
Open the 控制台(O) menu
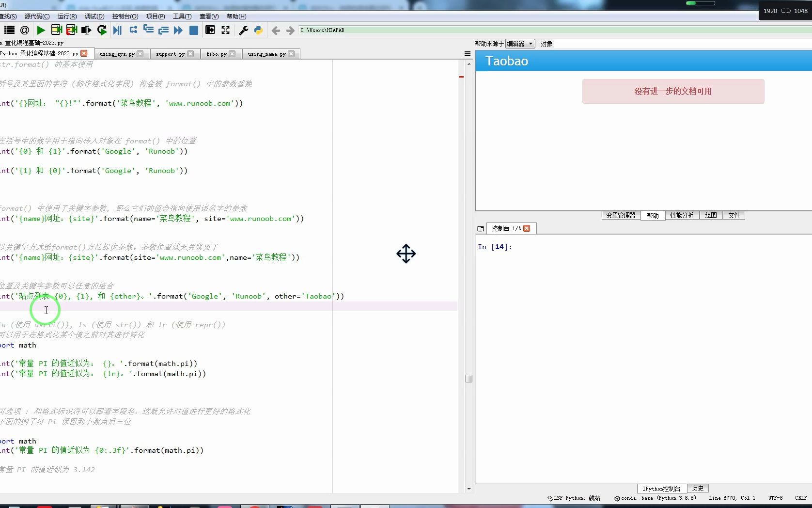tap(125, 16)
